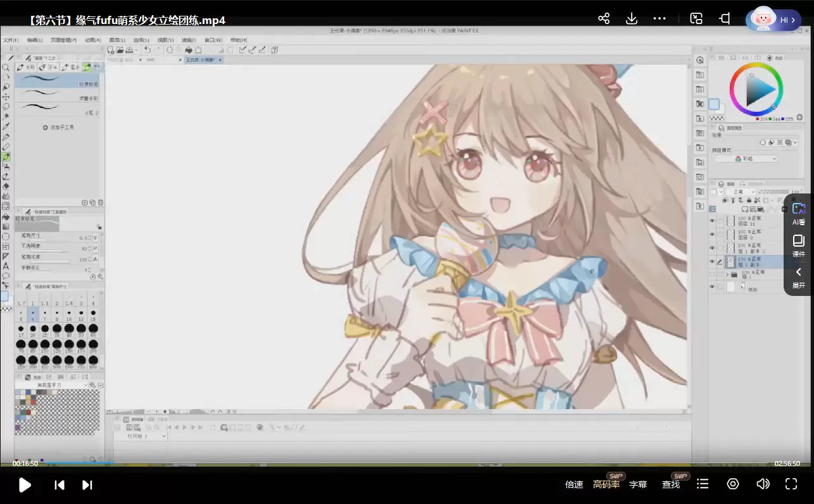The height and width of the screenshot is (504, 814).
Task: Tick the second box on the 图层 9 row
Action: click(x=720, y=234)
